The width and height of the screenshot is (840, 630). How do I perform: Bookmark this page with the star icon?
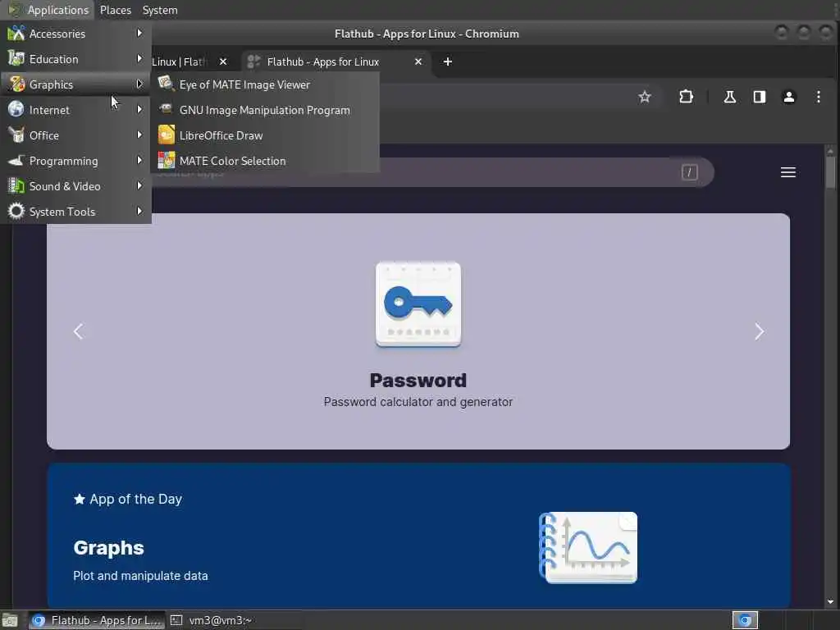click(645, 97)
